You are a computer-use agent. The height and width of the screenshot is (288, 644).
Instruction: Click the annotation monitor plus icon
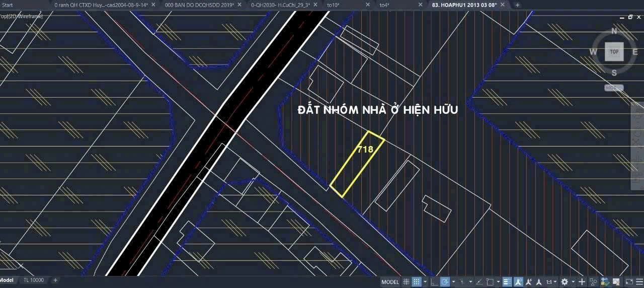(582, 282)
